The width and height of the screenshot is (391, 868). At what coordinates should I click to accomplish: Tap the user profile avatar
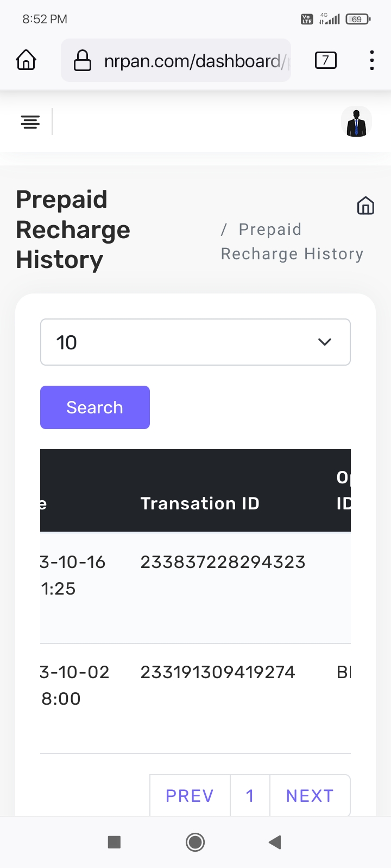coord(356,122)
